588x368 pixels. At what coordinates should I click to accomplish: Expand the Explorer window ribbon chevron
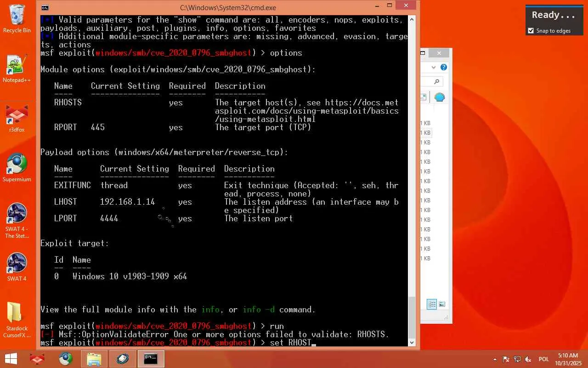click(x=433, y=67)
